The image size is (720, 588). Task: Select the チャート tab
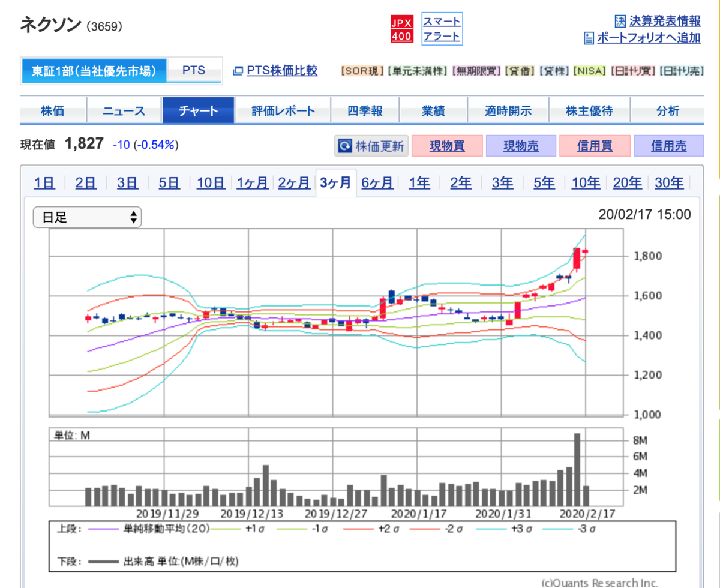tap(198, 111)
